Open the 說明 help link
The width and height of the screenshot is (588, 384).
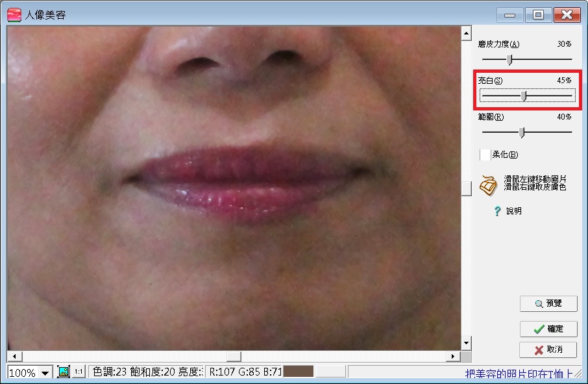(x=514, y=211)
